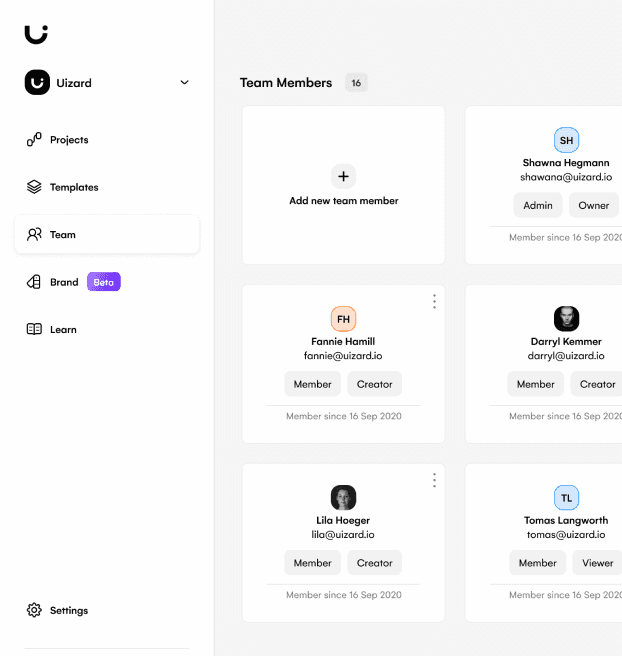Click Lila's Member since 16 Sep 2020
This screenshot has width=622, height=656.
(x=344, y=595)
